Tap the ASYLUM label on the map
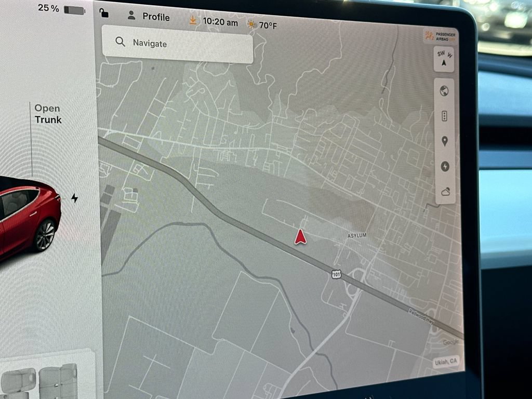Screen dimensions: 532x399 (x=357, y=235)
